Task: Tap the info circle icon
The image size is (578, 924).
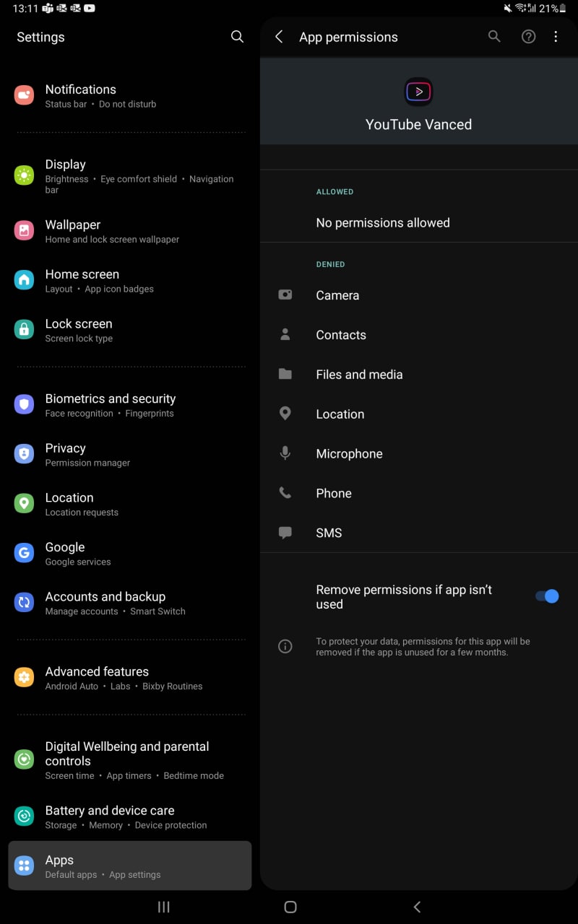Action: [x=285, y=646]
